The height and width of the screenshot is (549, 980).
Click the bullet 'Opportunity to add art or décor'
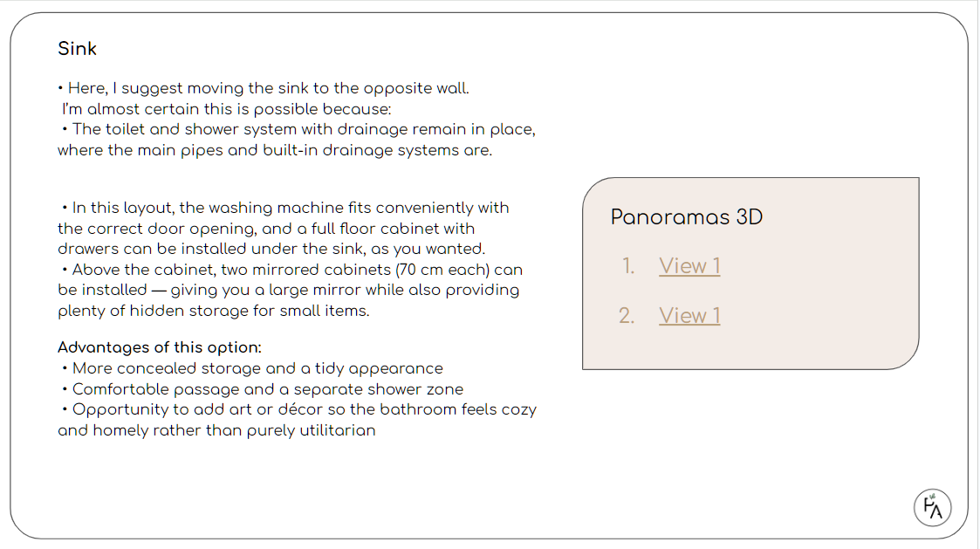point(304,409)
